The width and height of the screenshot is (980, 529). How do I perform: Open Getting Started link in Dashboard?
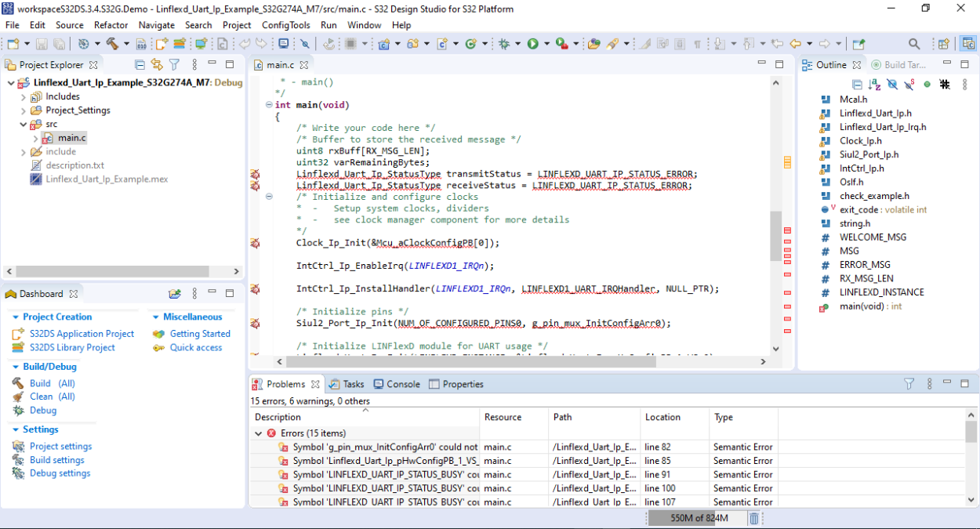(200, 334)
